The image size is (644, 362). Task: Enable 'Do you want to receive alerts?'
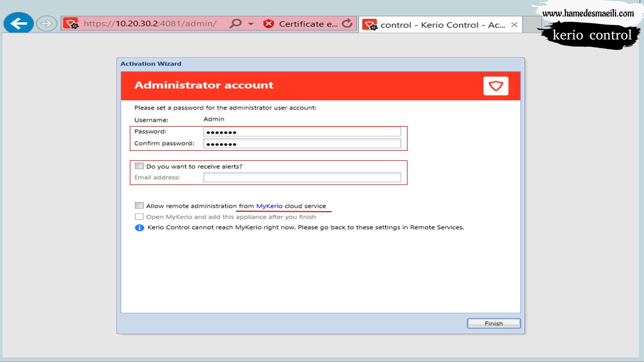click(139, 166)
